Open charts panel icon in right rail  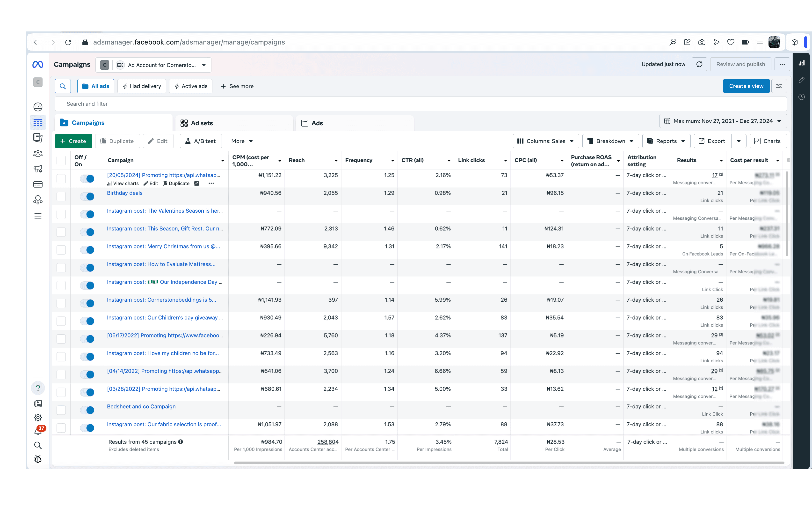point(802,63)
